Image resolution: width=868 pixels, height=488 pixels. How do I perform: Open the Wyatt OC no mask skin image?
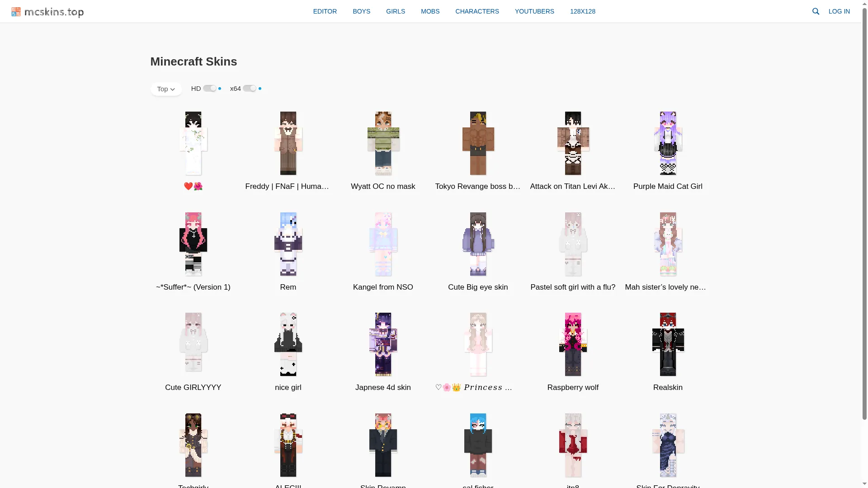pos(383,143)
